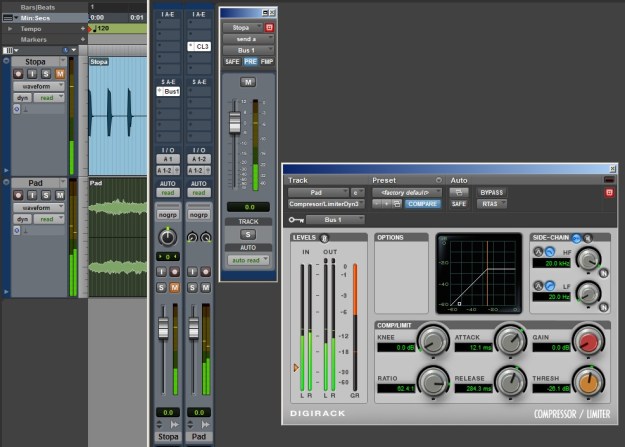The image size is (625, 447).
Task: Unmute the Stopa track in edit window
Action: click(59, 74)
